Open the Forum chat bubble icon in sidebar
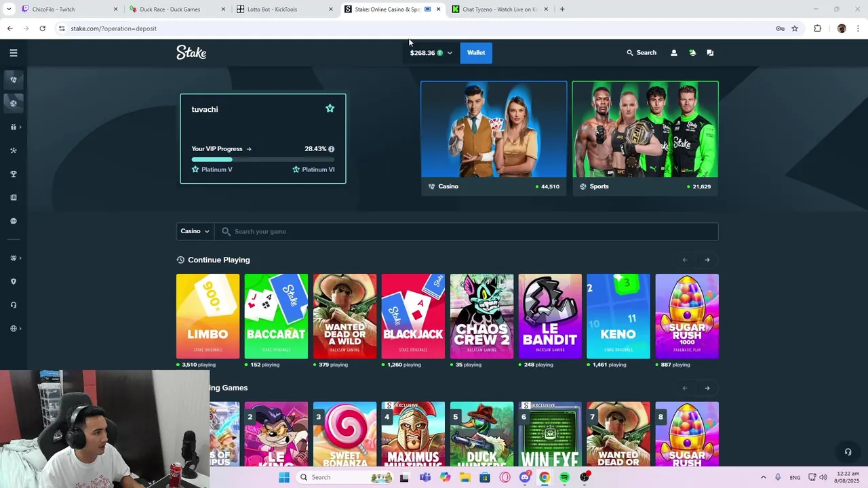 pyautogui.click(x=13, y=221)
